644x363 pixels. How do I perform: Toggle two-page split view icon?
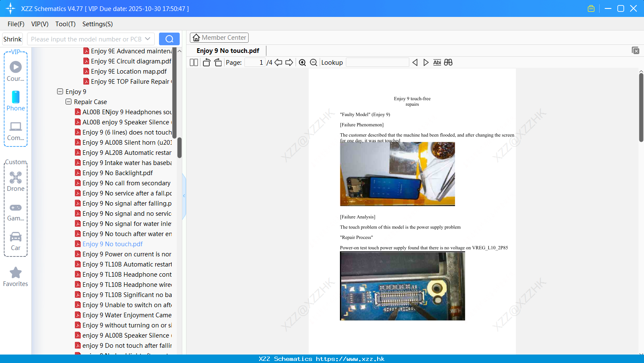pos(194,62)
